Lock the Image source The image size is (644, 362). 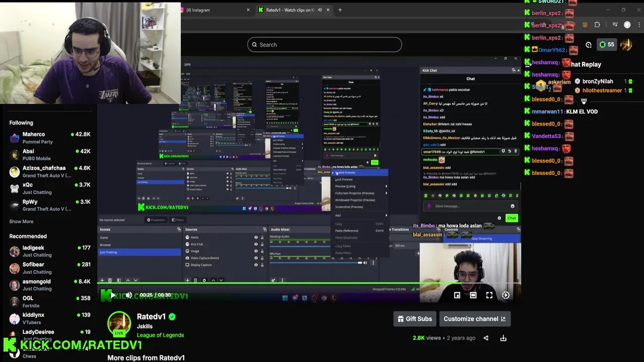click(x=262, y=251)
